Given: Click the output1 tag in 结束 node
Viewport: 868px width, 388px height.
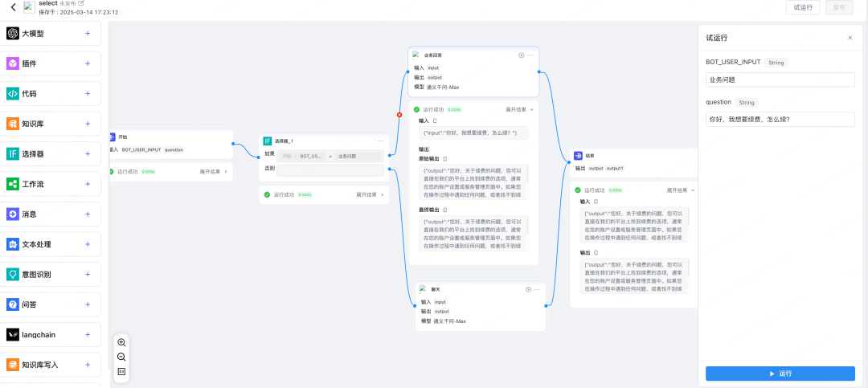Looking at the screenshot, I should pyautogui.click(x=615, y=168).
